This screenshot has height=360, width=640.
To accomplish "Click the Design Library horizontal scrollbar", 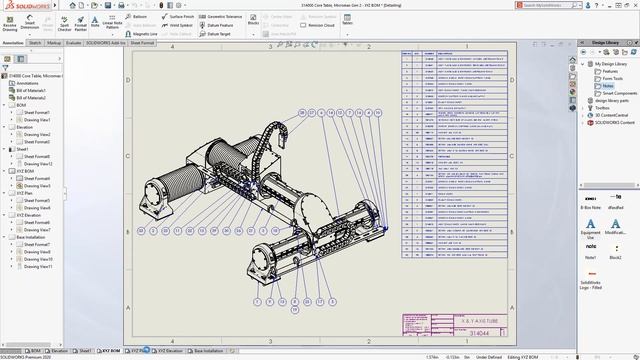I will pos(609,185).
